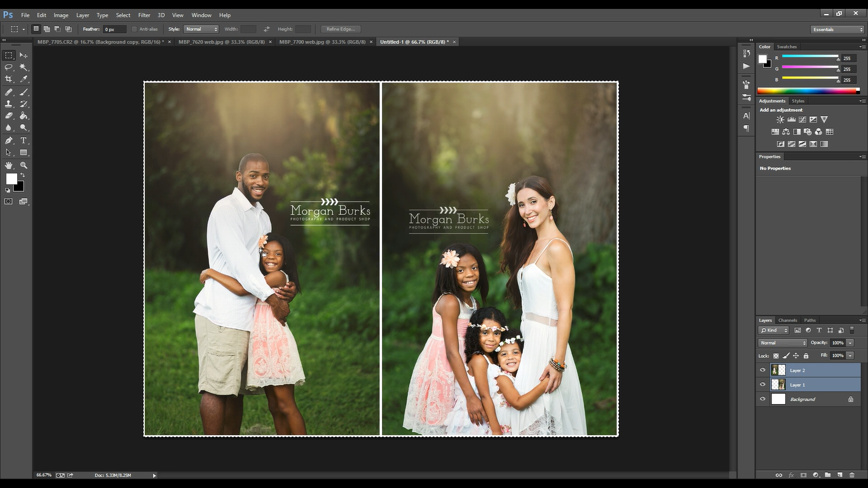Open the layer blend mode dropdown
Viewport: 868px width, 488px height.
(x=783, y=343)
